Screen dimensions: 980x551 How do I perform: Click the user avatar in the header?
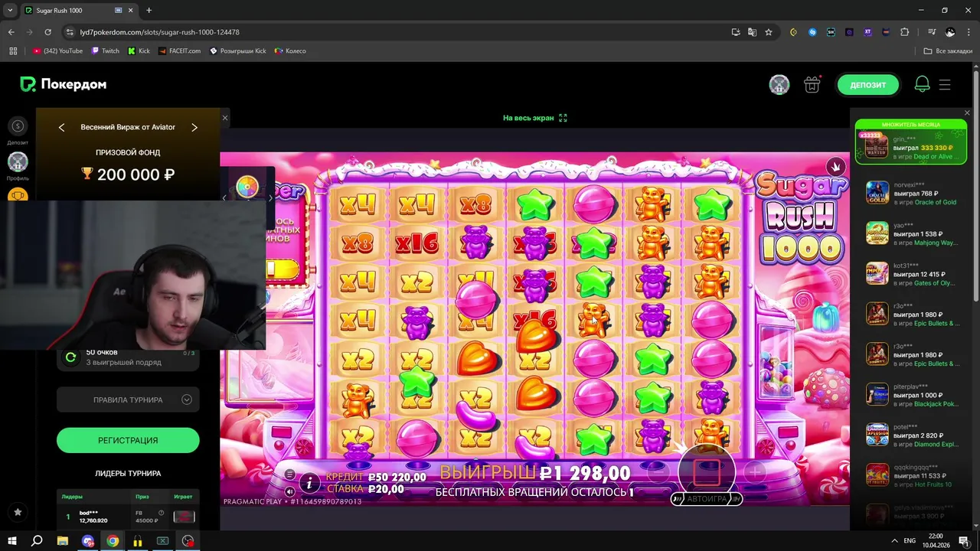click(779, 85)
